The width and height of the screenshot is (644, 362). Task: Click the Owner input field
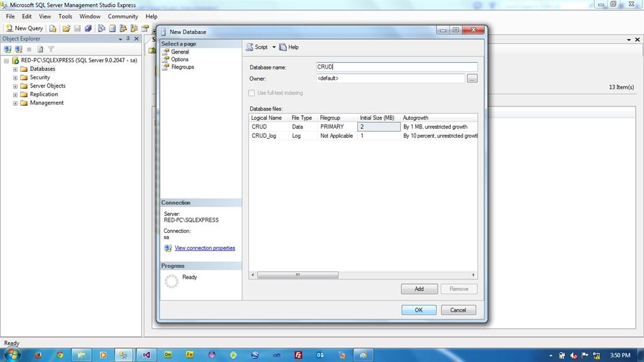point(390,78)
